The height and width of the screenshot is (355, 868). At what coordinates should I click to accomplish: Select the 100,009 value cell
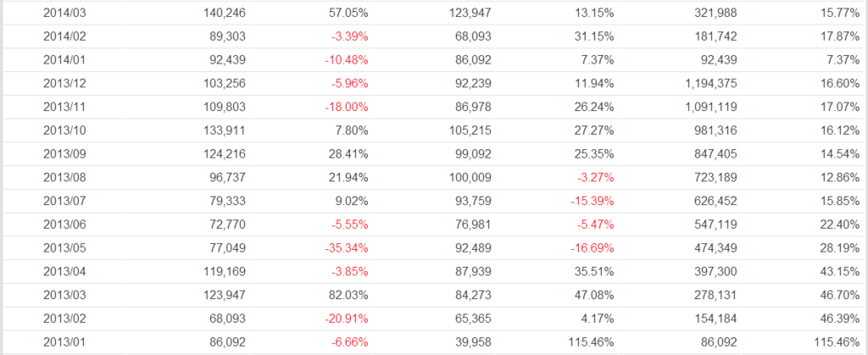(x=468, y=179)
